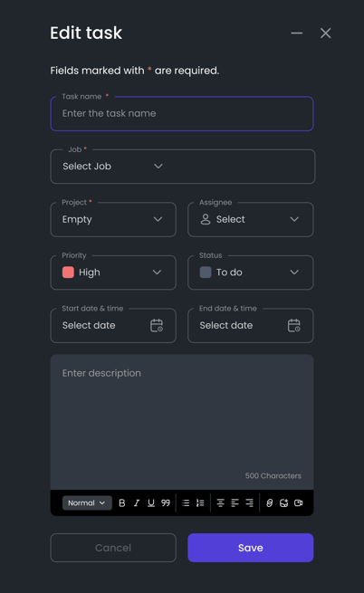Image resolution: width=364 pixels, height=593 pixels.
Task: Open the Assignee Select dropdown
Action: point(251,220)
